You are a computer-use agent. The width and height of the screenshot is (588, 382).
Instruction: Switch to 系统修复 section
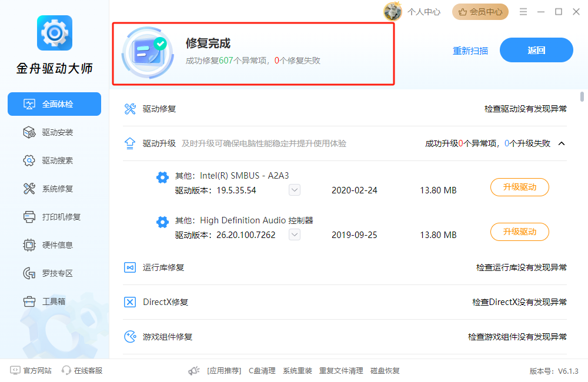(x=54, y=189)
